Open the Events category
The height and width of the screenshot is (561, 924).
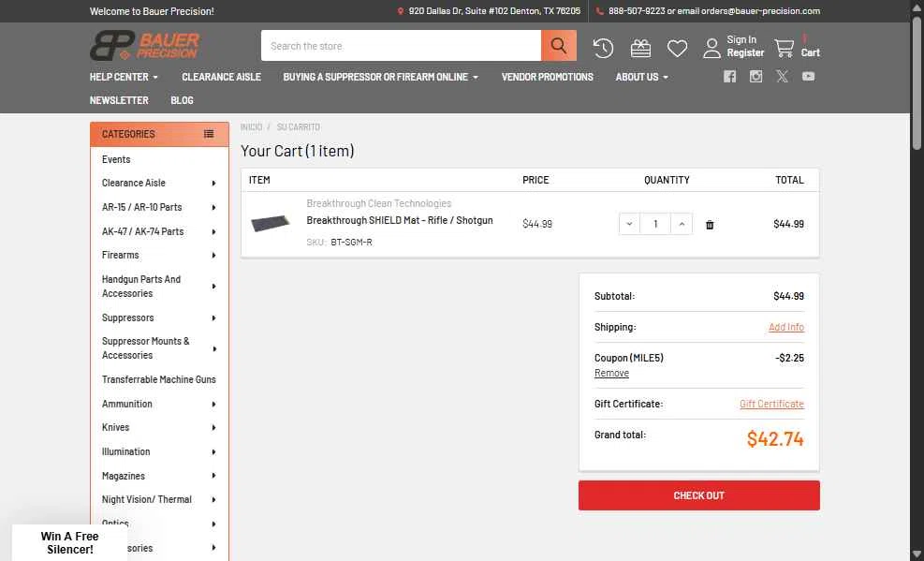[116, 159]
